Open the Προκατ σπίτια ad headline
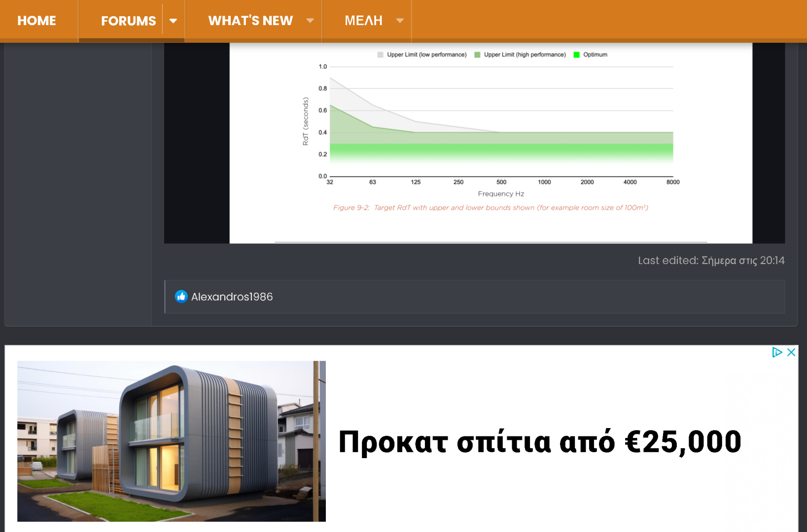 coord(540,442)
